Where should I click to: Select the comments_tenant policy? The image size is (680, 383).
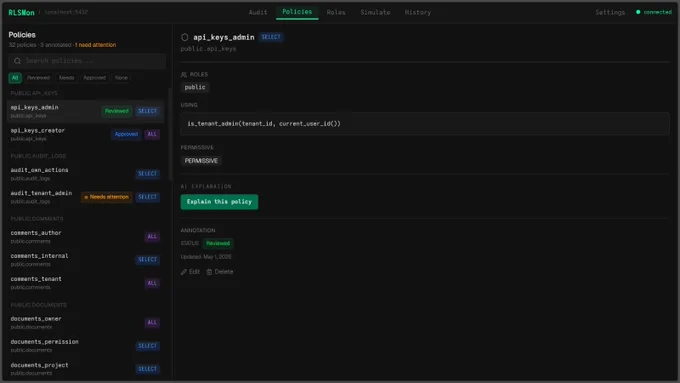pyautogui.click(x=86, y=283)
